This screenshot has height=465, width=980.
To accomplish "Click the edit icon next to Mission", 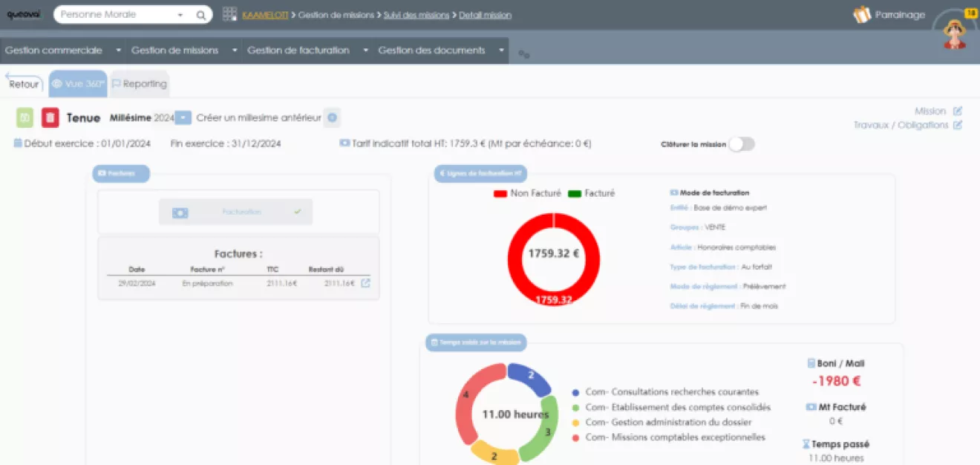I will click(x=958, y=111).
